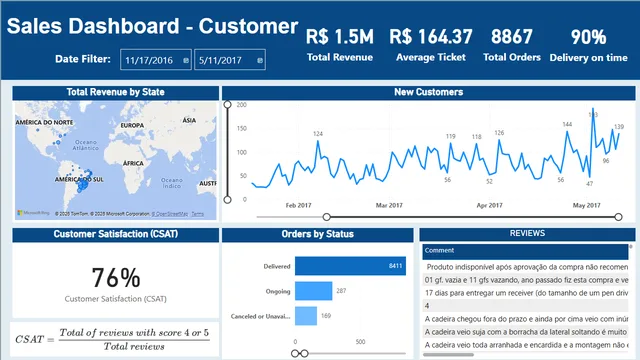The image size is (640, 360).
Task: Click the left handle of the New Customers horizontal zoom slider
Action: pos(327,217)
